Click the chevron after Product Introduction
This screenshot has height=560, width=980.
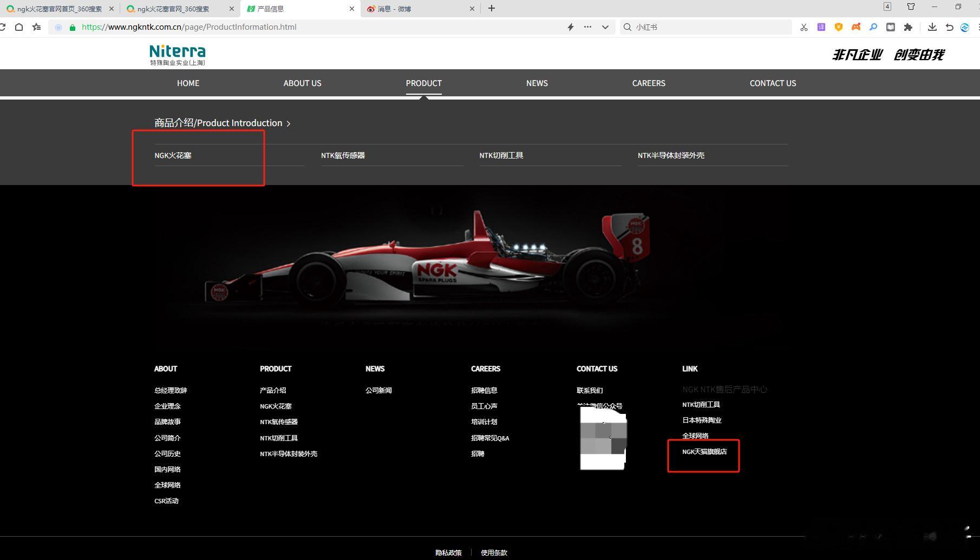pos(289,123)
